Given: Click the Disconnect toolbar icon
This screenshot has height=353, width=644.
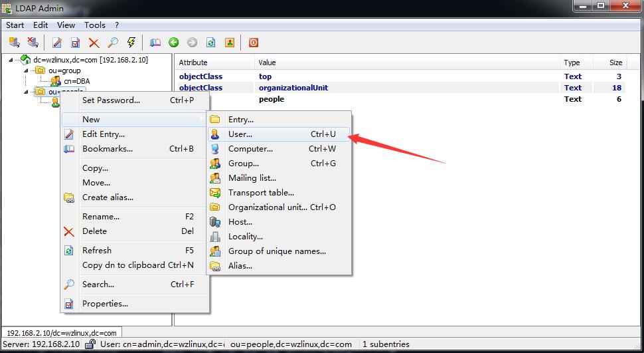Looking at the screenshot, I should 33,43.
